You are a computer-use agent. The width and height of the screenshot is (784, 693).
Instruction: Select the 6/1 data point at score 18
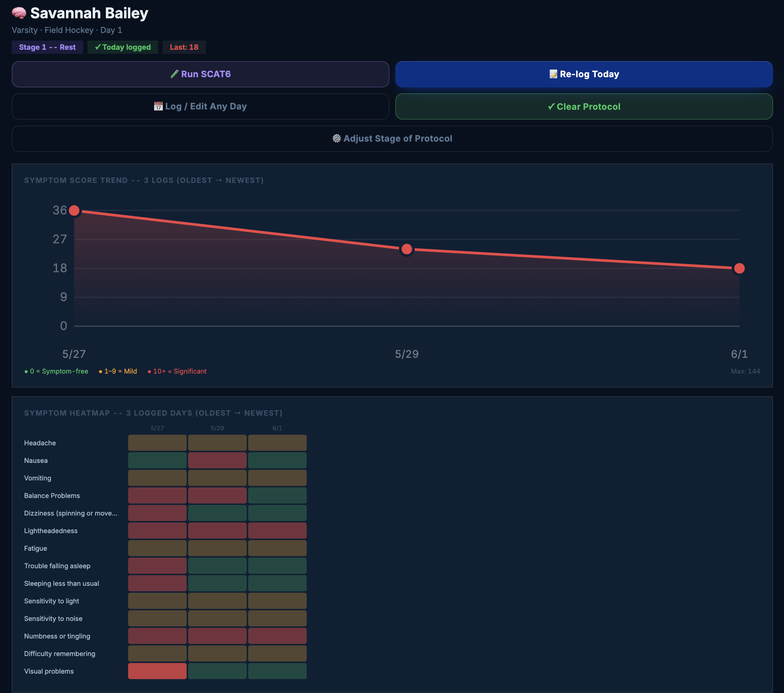tap(739, 269)
